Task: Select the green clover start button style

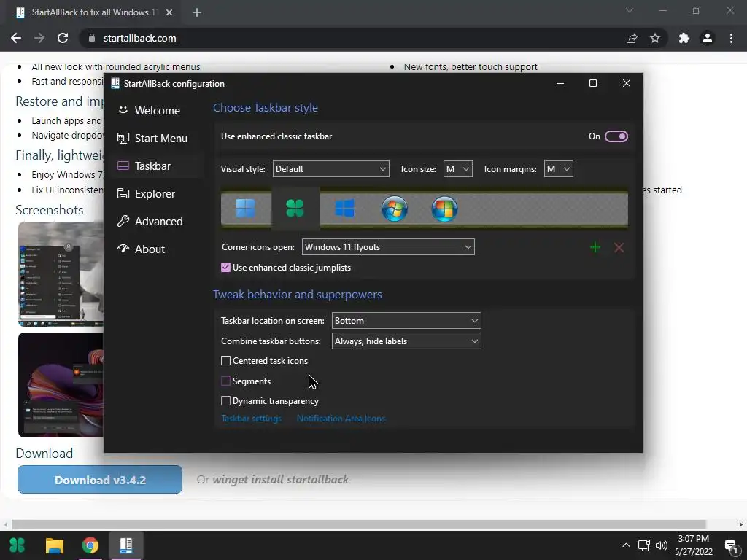Action: (295, 209)
